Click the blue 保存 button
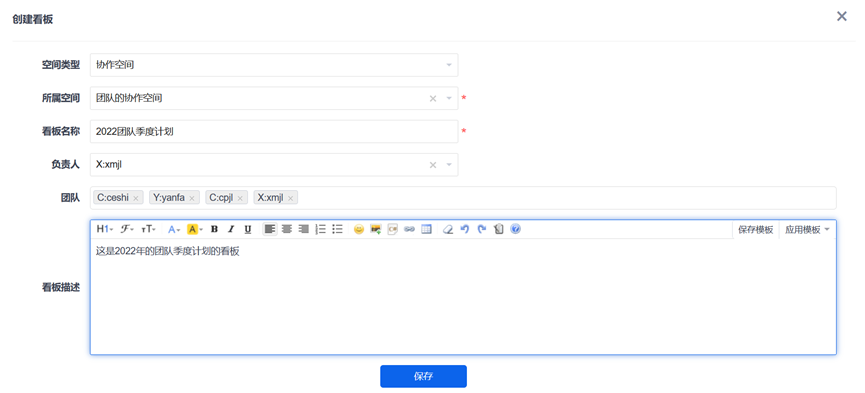The height and width of the screenshot is (393, 865). pos(423,376)
